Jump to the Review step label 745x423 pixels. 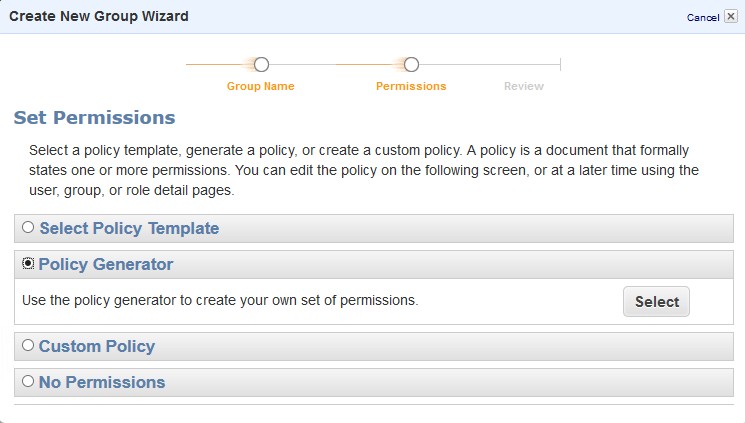pos(524,86)
